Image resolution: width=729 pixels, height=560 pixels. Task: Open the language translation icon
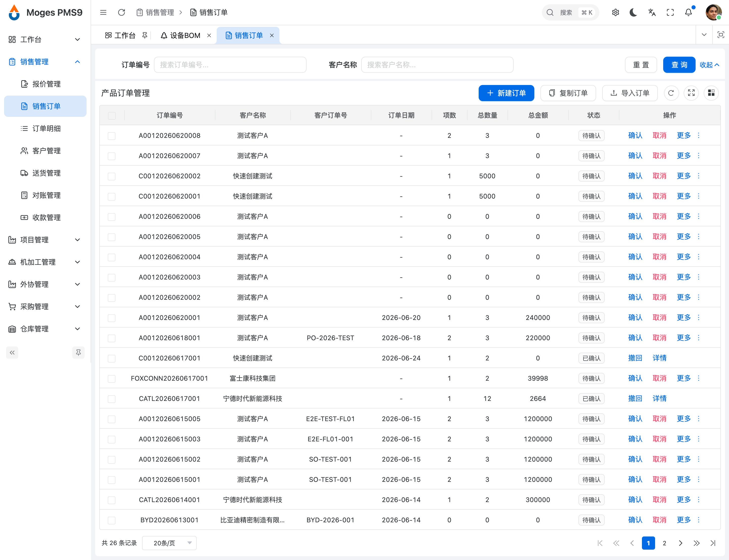pos(652,12)
